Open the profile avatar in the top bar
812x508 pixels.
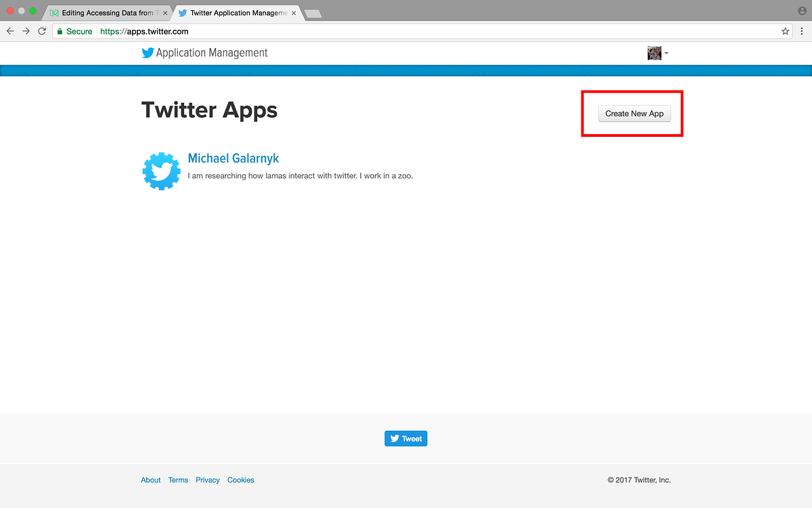point(654,53)
